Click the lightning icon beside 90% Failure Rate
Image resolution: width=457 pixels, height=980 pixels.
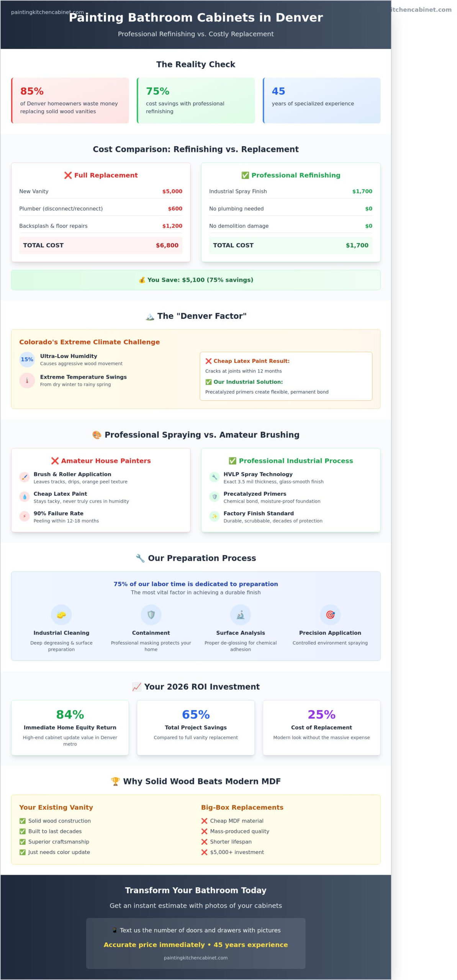pyautogui.click(x=25, y=516)
